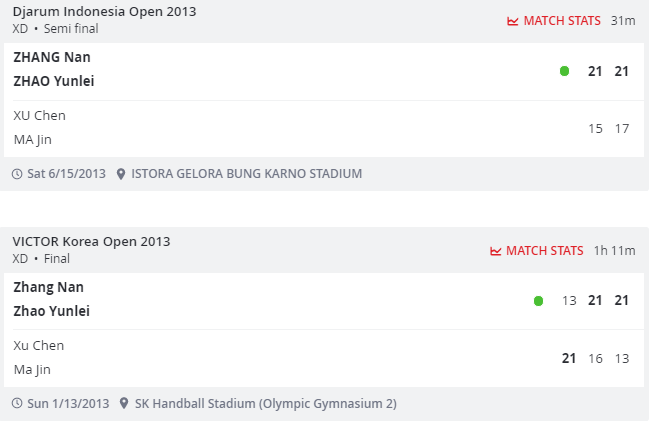The image size is (650, 424).
Task: Click the clock icon beside Sun 1/13/2013
Action: pyautogui.click(x=17, y=404)
